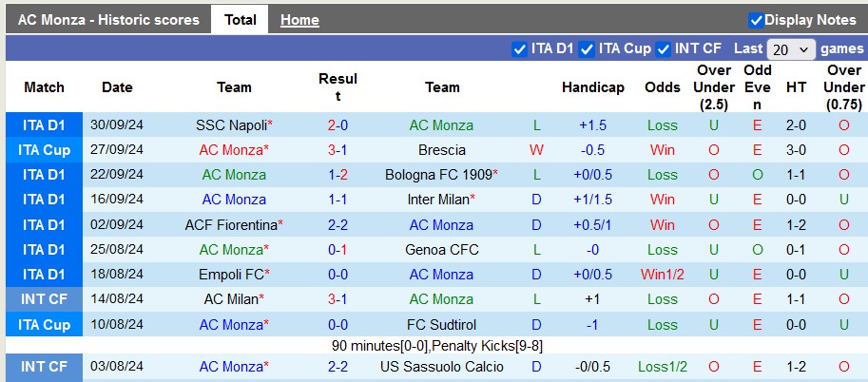This screenshot has width=868, height=382.
Task: Open Brescia team link
Action: 442,150
